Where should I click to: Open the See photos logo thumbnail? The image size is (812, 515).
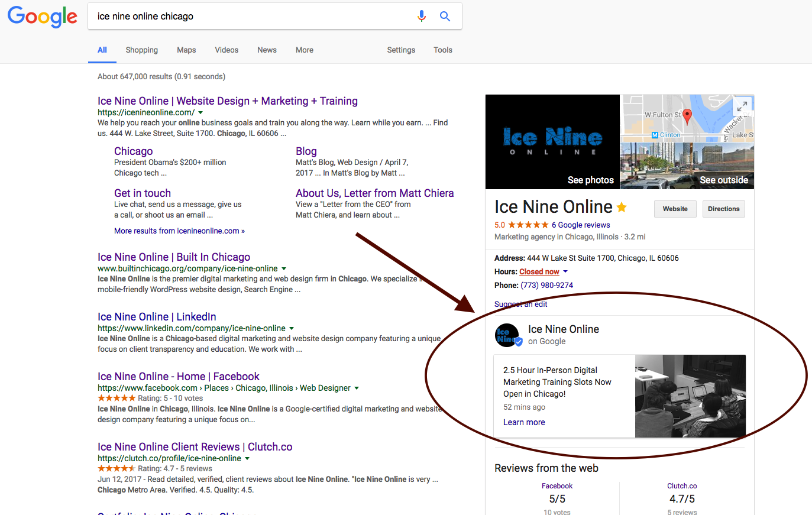(x=552, y=142)
